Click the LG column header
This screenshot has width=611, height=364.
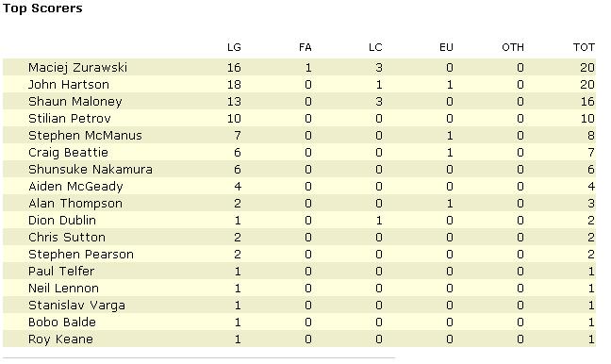[x=234, y=47]
